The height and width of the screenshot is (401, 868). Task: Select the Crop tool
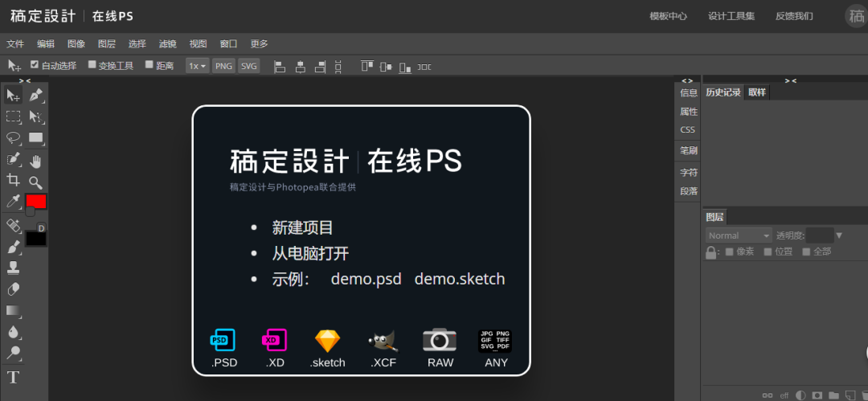(14, 179)
